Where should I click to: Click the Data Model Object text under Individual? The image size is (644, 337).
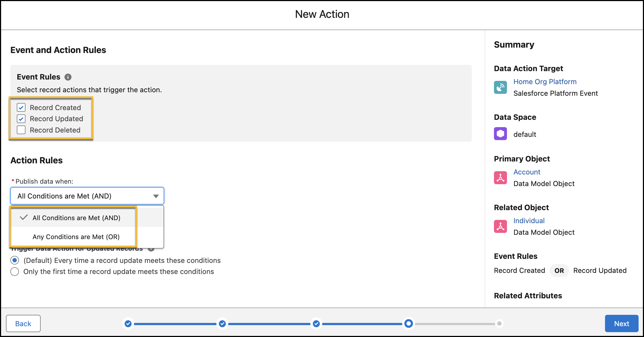point(544,232)
